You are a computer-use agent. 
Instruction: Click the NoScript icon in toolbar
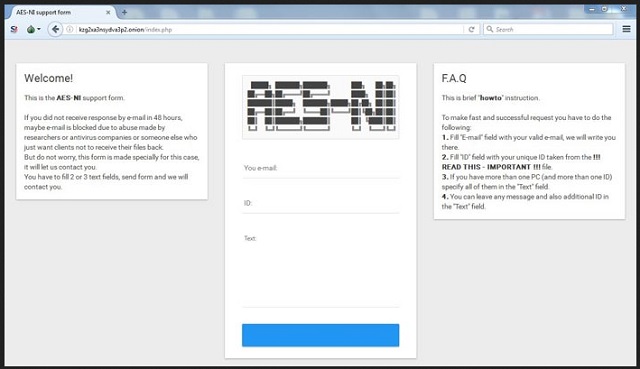click(14, 29)
